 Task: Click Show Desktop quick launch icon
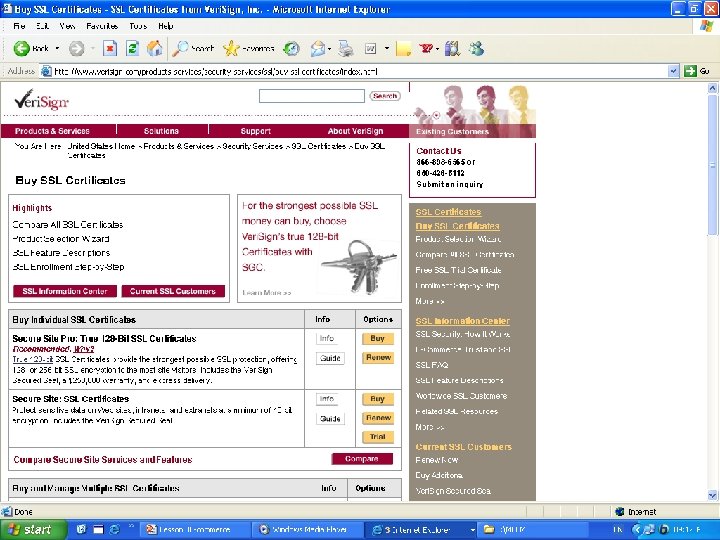98,529
